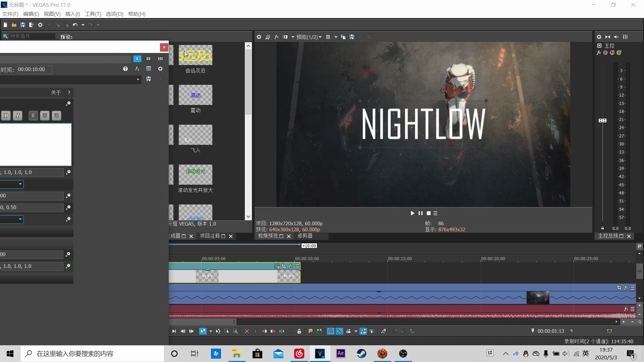The height and width of the screenshot is (362, 644).
Task: Toggle snapping magnet in timeline toolbar
Action: pos(330,331)
